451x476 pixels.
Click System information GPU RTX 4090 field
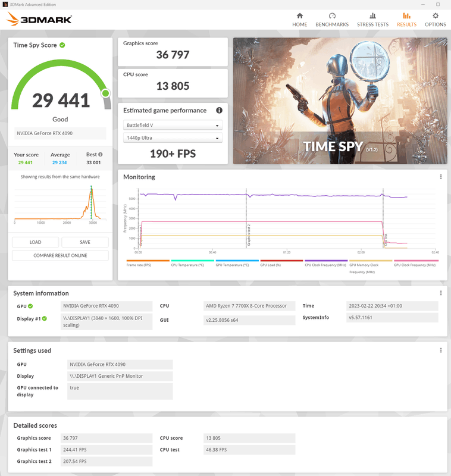click(107, 306)
